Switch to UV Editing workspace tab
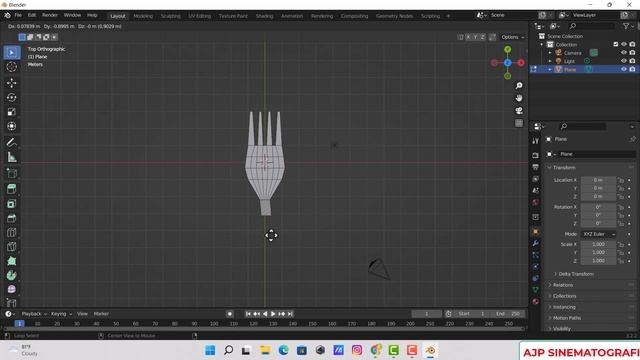 [200, 16]
